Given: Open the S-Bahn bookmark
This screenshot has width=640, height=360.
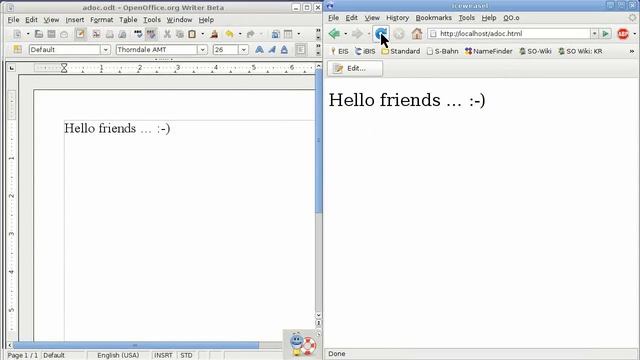Looking at the screenshot, I should click(x=442, y=51).
